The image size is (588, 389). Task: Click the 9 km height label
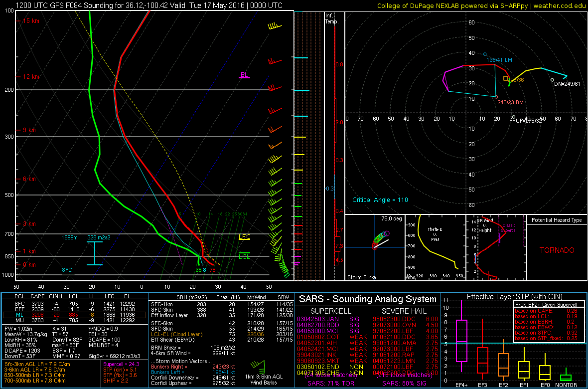(29, 130)
